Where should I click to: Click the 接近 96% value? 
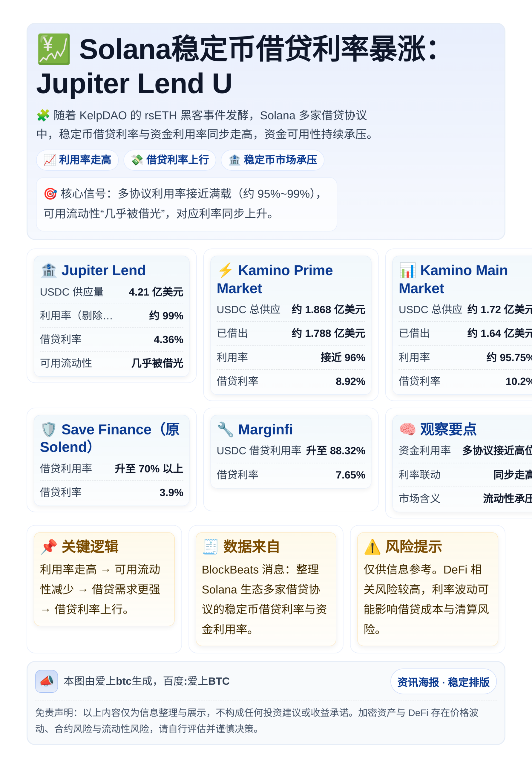[343, 357]
